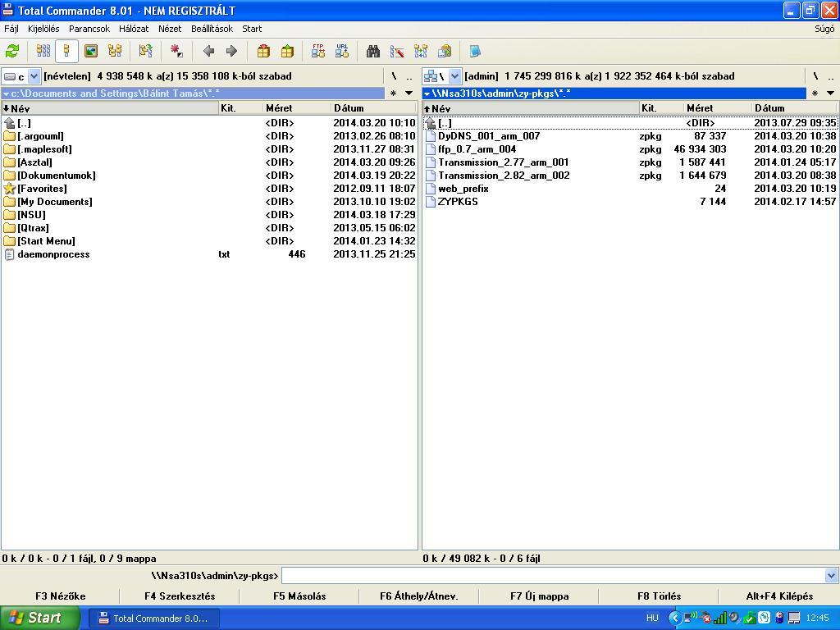Open the Start menu item in menu bar
The height and width of the screenshot is (630, 840).
252,29
